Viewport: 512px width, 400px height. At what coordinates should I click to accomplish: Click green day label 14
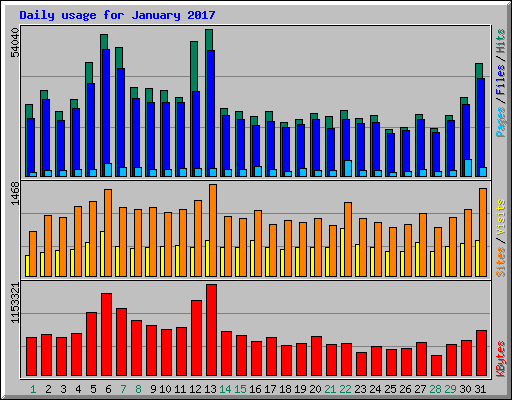[x=225, y=389]
